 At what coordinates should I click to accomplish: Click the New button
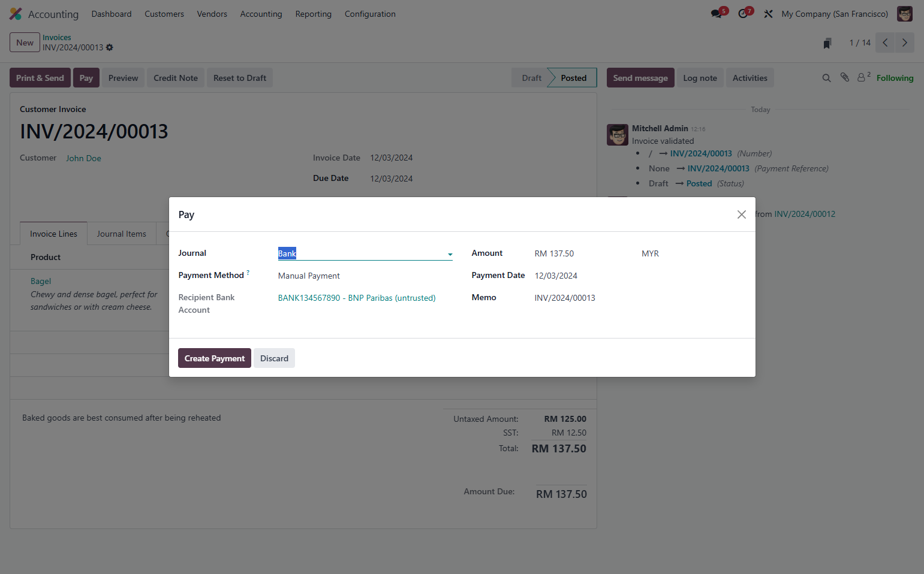click(25, 43)
